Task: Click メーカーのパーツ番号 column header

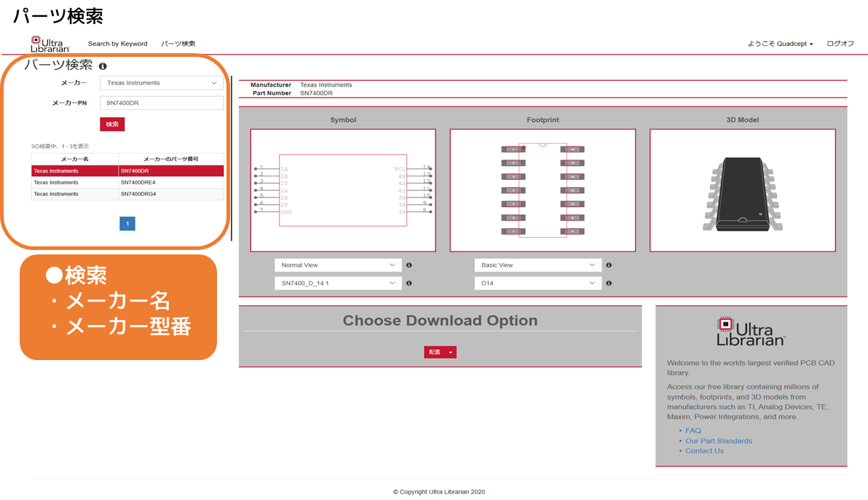Action: [171, 159]
